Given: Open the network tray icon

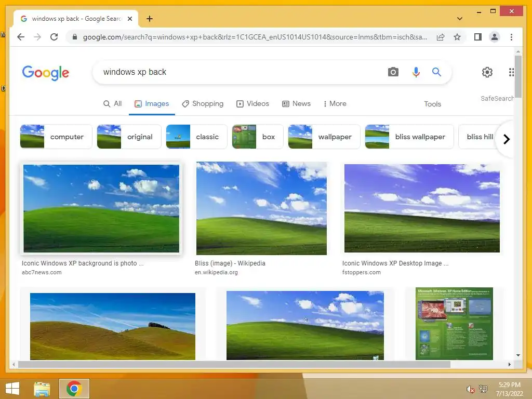Looking at the screenshot, I should click(x=483, y=389).
